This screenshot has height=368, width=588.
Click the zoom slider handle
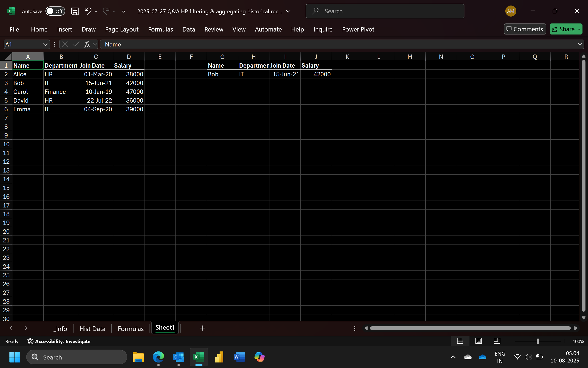pyautogui.click(x=538, y=341)
